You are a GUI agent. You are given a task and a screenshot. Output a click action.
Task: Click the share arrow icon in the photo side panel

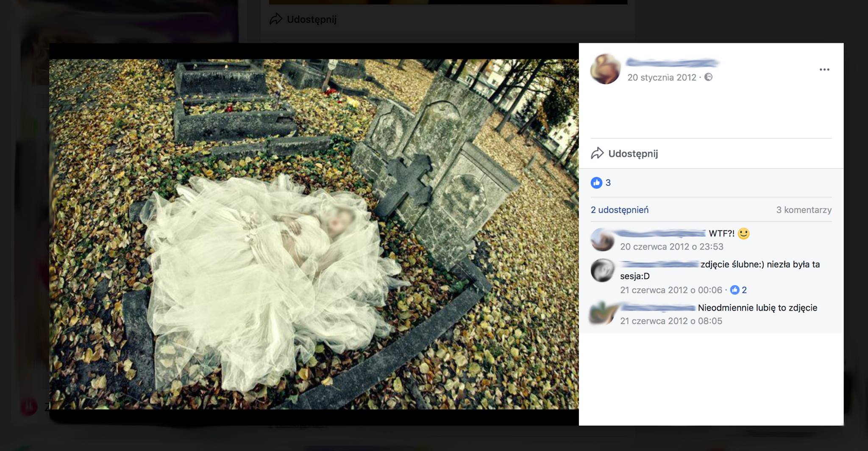[597, 154]
